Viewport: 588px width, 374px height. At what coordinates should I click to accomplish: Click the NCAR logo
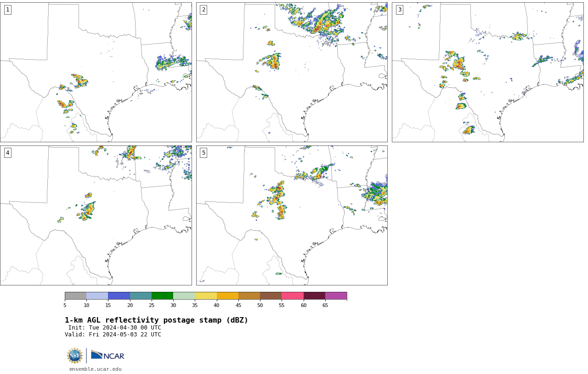107,356
